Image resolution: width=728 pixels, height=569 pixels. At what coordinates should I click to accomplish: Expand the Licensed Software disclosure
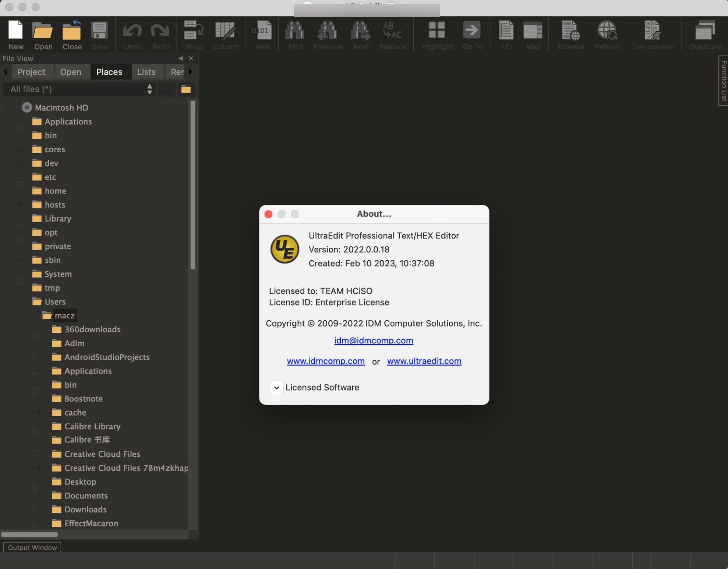tap(276, 388)
